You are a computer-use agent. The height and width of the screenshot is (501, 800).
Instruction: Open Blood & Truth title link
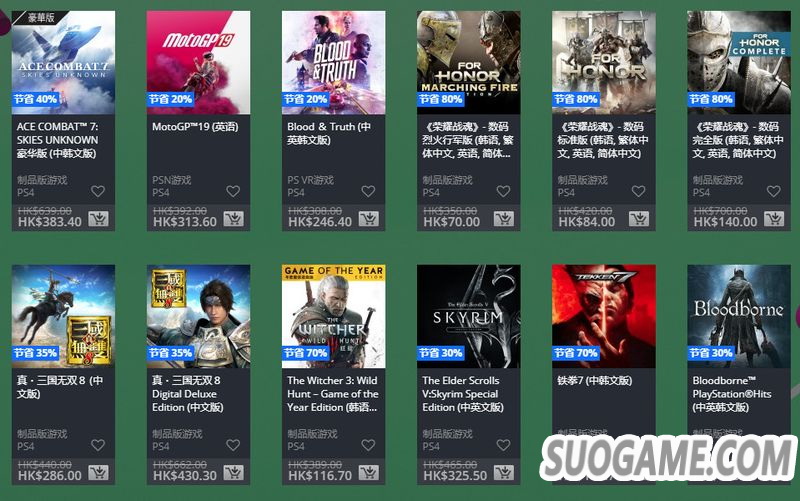click(x=329, y=133)
